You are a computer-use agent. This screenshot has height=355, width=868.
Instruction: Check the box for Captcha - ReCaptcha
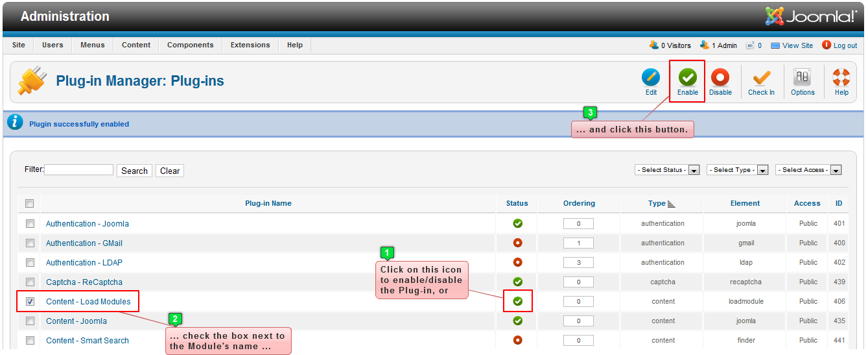(30, 282)
